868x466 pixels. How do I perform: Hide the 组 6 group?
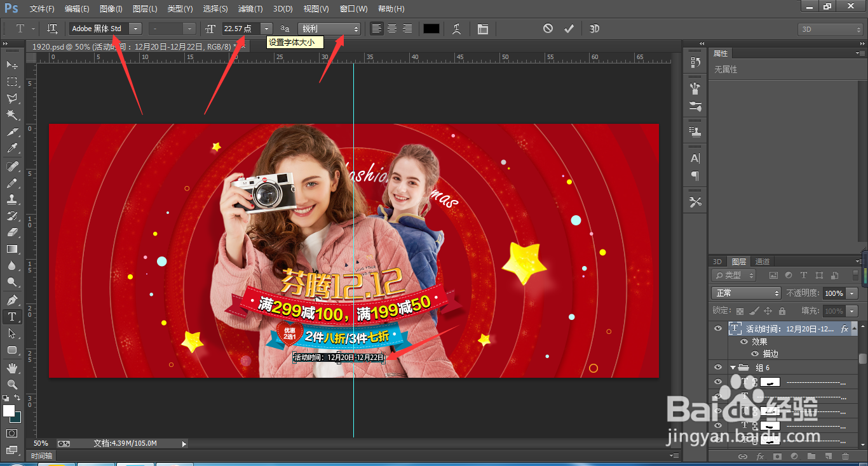(x=718, y=367)
